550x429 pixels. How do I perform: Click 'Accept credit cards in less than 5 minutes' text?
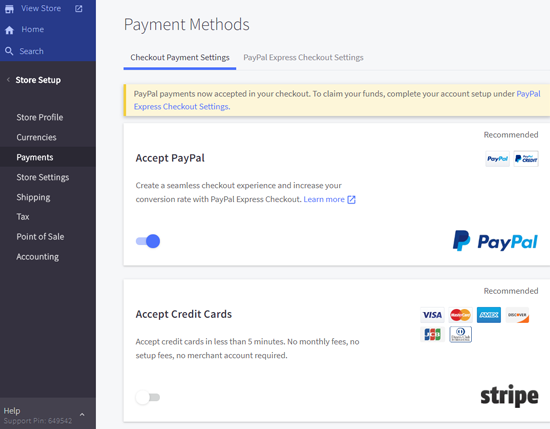[247, 348]
